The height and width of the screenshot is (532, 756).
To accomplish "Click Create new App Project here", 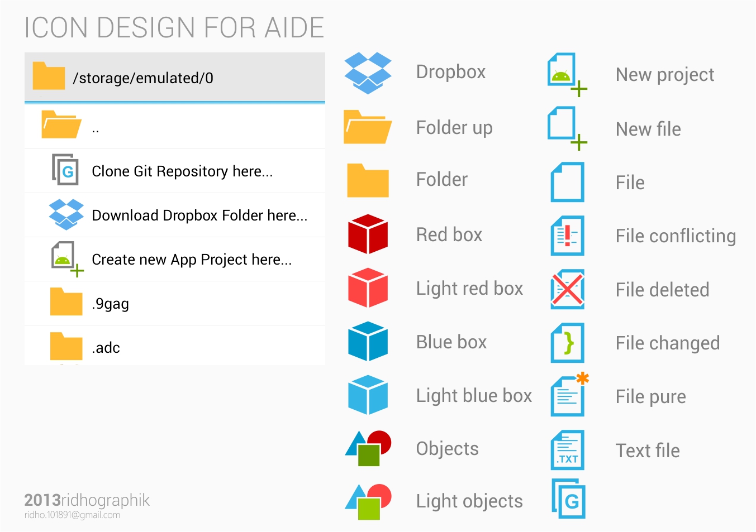I will [x=174, y=259].
